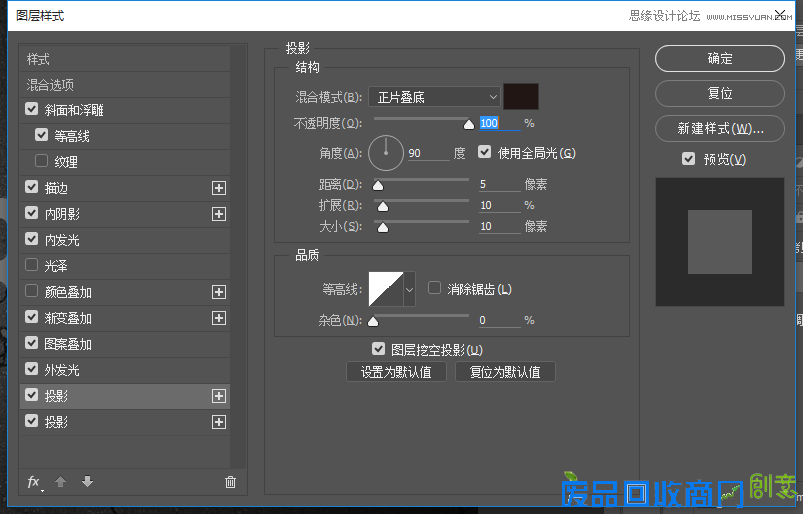The height and width of the screenshot is (514, 803).
Task: Toggle 图案叠加 checkbox
Action: coord(32,343)
